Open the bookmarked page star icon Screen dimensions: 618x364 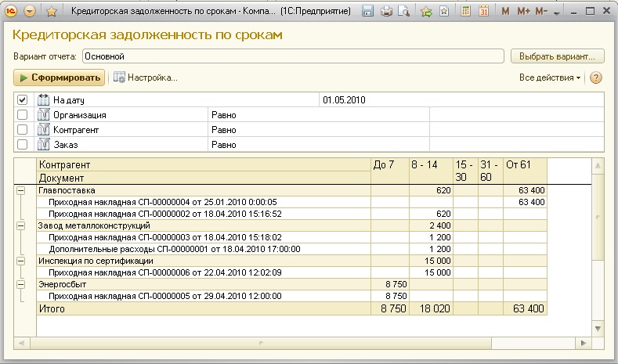[x=444, y=11]
